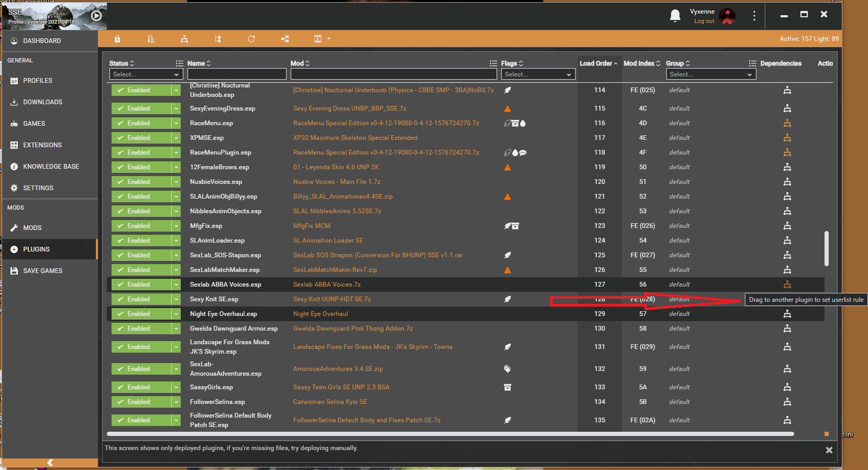Click light-plugin feather flag for Sexy Knit SE.esp
Screen dimensions: 868x470
507,299
